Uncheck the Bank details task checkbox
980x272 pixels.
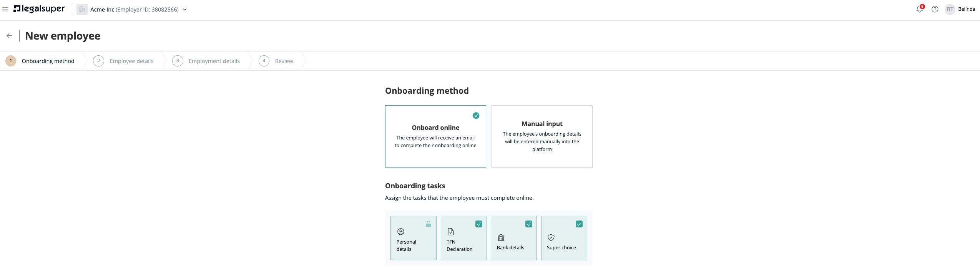pyautogui.click(x=529, y=224)
